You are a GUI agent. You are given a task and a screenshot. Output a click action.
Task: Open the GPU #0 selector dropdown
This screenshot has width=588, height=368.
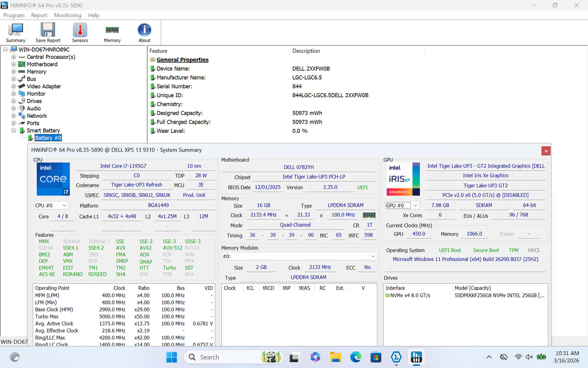pyautogui.click(x=402, y=205)
